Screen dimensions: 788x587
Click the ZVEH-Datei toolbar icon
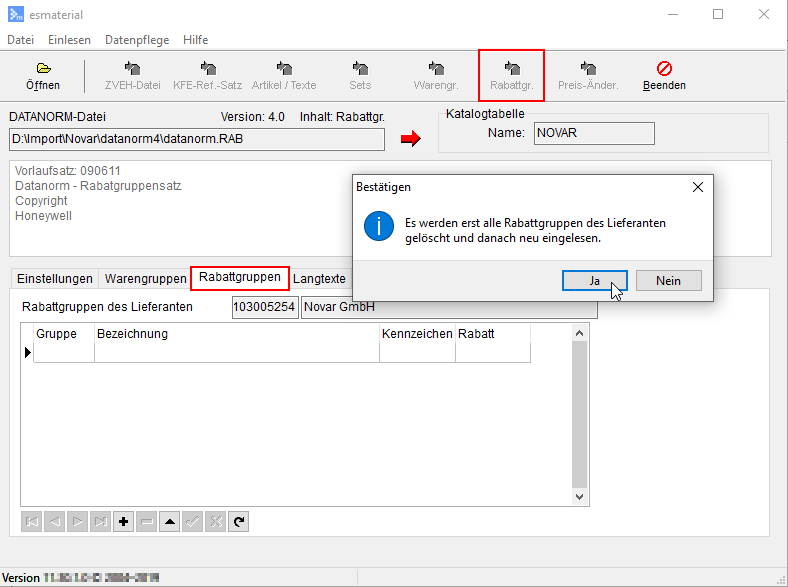[x=131, y=69]
